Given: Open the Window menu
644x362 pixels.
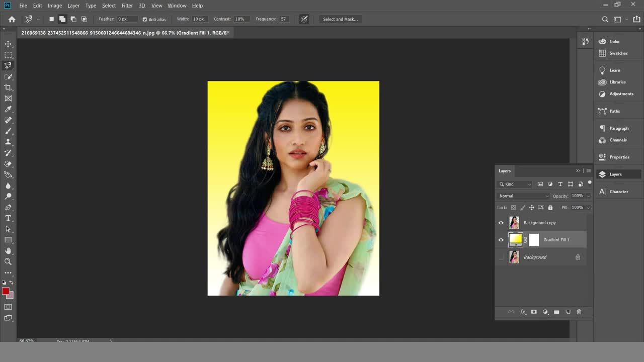Looking at the screenshot, I should pyautogui.click(x=177, y=6).
